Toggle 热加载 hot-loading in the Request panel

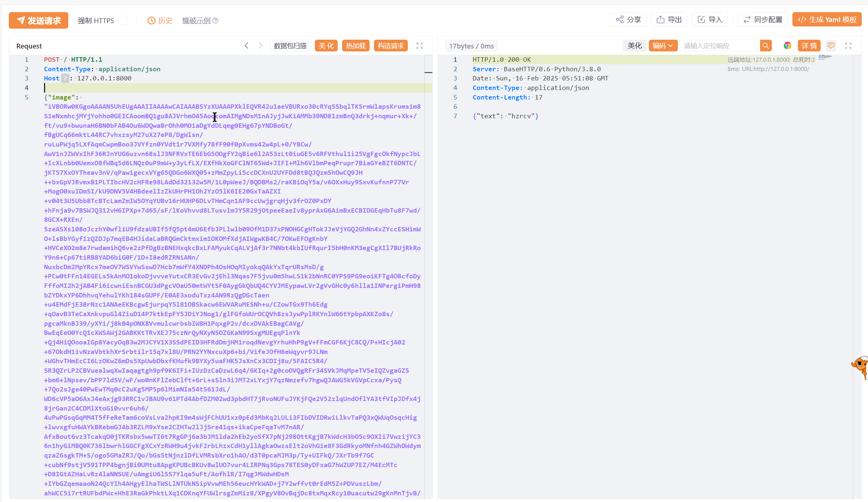(356, 46)
